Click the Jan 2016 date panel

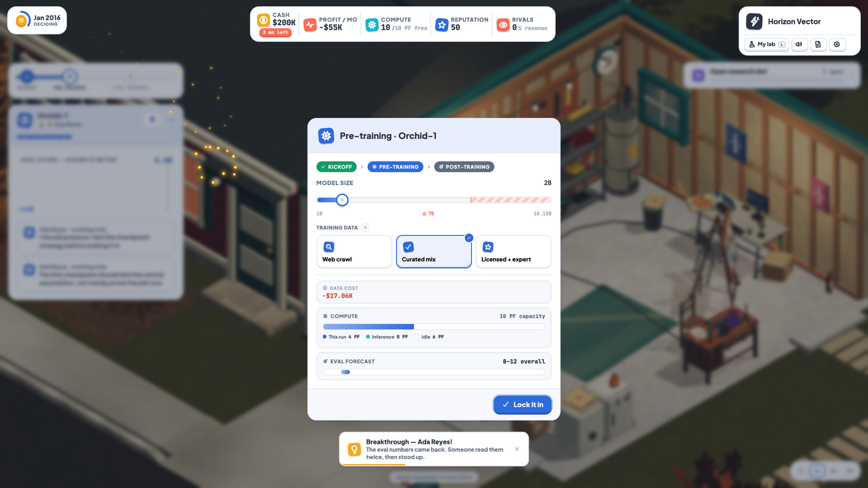pyautogui.click(x=37, y=20)
